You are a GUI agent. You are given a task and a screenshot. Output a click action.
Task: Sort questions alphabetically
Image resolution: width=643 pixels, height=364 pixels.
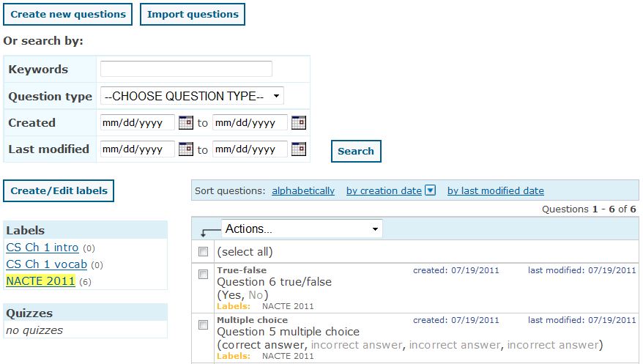[303, 190]
